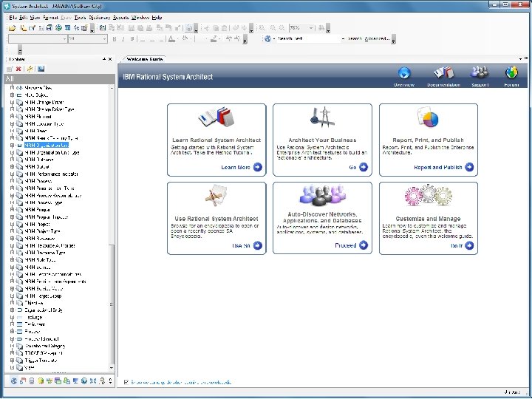Open the Overview globe icon
Image resolution: width=532 pixels, height=399 pixels.
tap(404, 73)
